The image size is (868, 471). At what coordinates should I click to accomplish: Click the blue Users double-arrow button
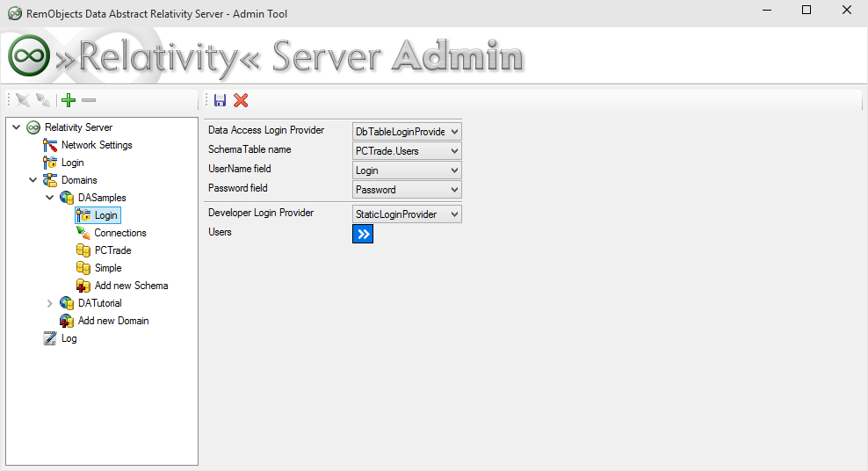(x=363, y=234)
